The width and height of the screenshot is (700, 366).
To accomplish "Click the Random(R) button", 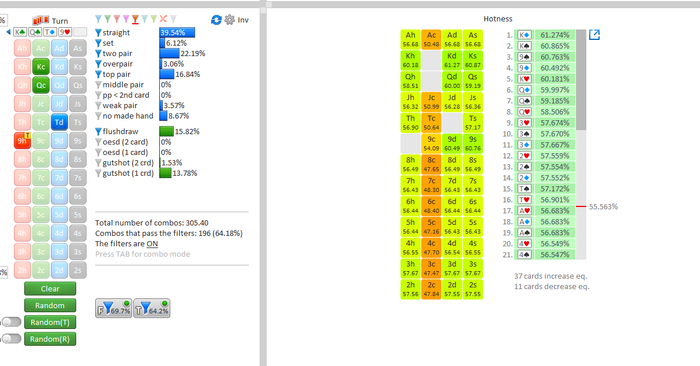I will tap(50, 339).
